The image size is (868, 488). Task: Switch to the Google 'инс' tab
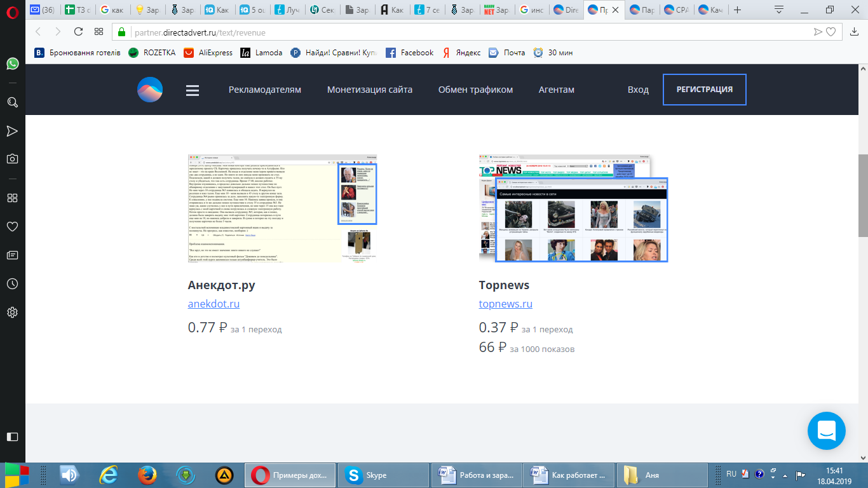pyautogui.click(x=532, y=10)
